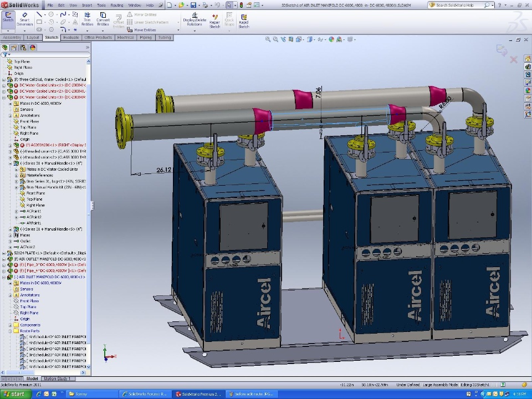Expand the FeatureManager panel chevron

tap(87, 48)
